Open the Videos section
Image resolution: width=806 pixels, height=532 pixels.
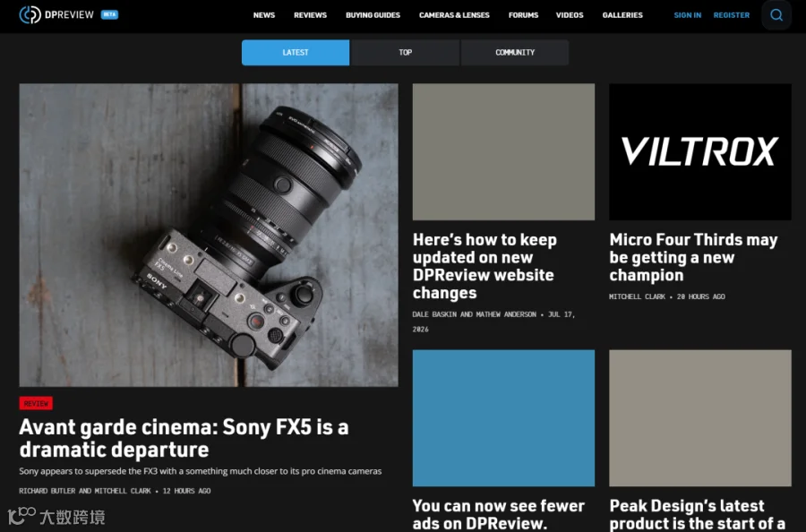tap(570, 15)
